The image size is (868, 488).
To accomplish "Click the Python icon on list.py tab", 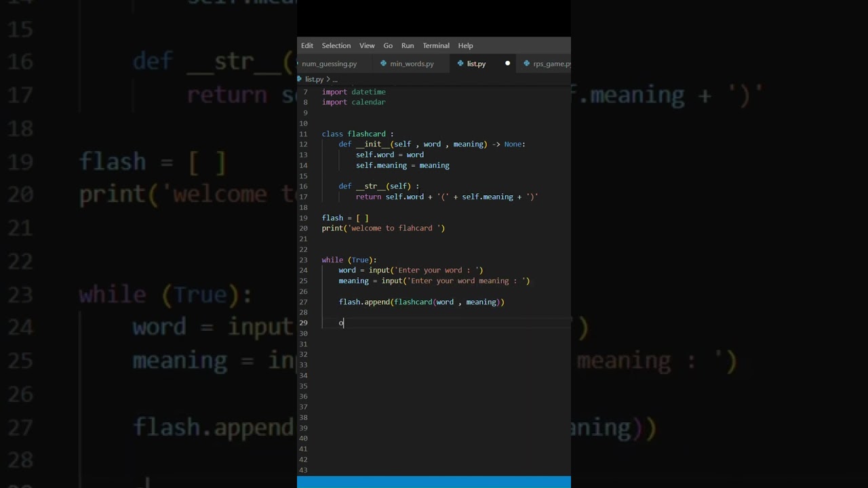I will [x=460, y=64].
